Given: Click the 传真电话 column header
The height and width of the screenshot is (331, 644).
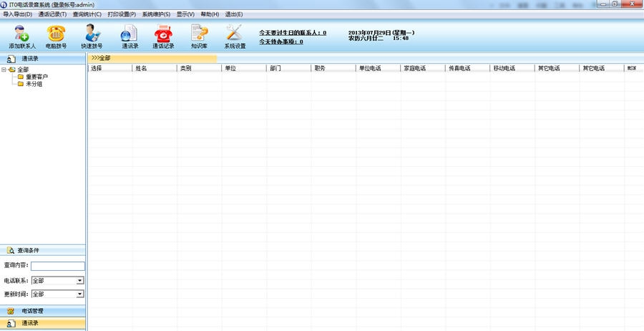Looking at the screenshot, I should click(468, 68).
